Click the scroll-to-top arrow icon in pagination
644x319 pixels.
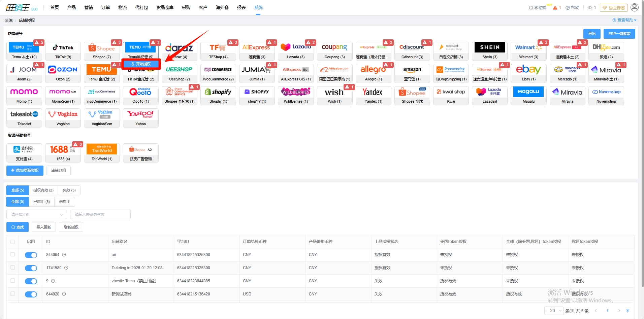click(627, 311)
